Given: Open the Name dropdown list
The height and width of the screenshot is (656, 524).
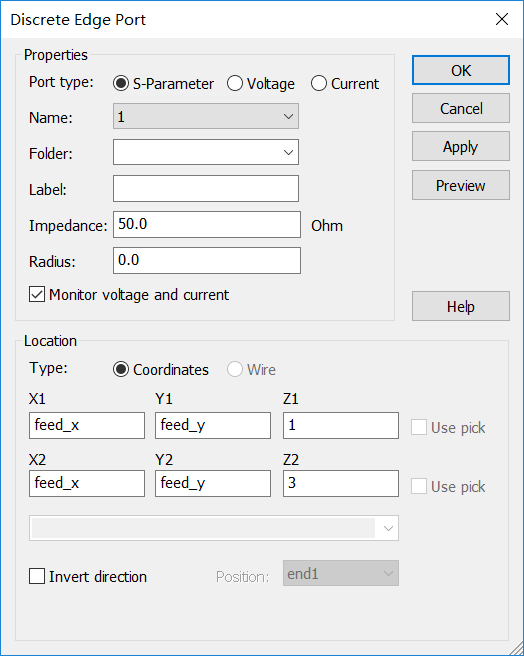Looking at the screenshot, I should tap(205, 116).
